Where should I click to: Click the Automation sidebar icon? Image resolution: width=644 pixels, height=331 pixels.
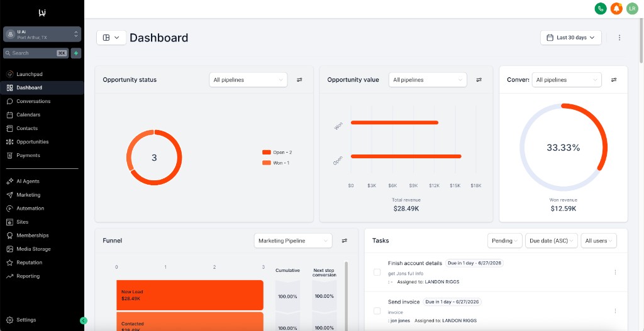pos(10,209)
